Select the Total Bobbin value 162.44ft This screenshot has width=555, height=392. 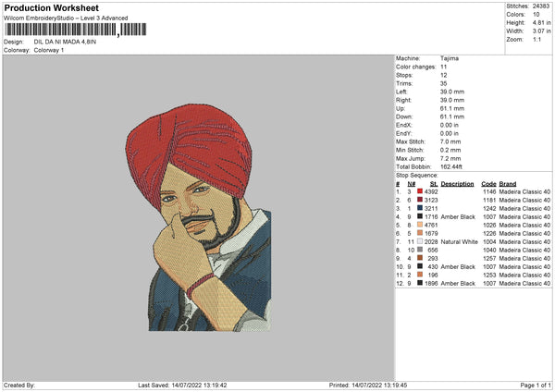(451, 167)
